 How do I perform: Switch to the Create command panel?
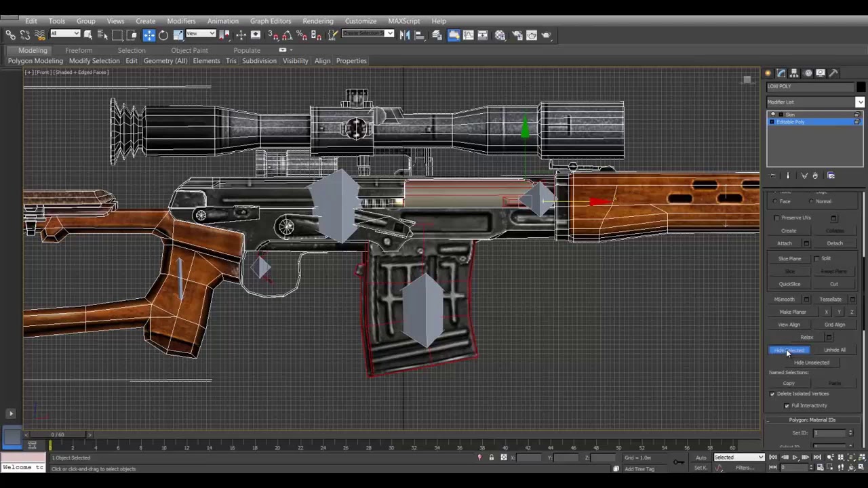pos(768,73)
